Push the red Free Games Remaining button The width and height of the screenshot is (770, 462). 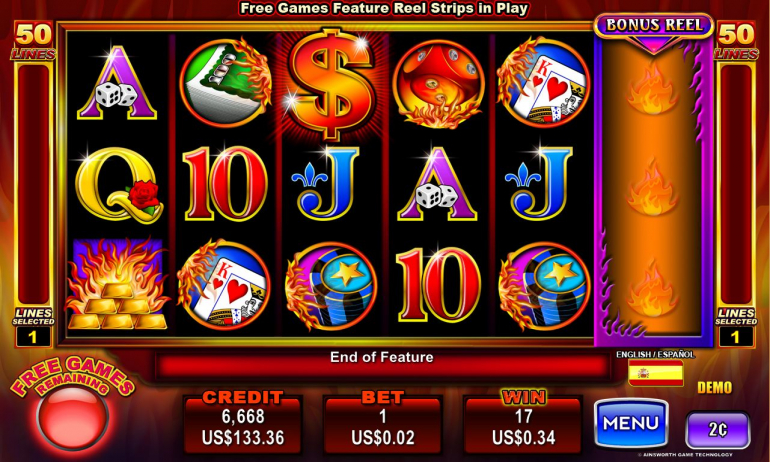tap(73, 418)
